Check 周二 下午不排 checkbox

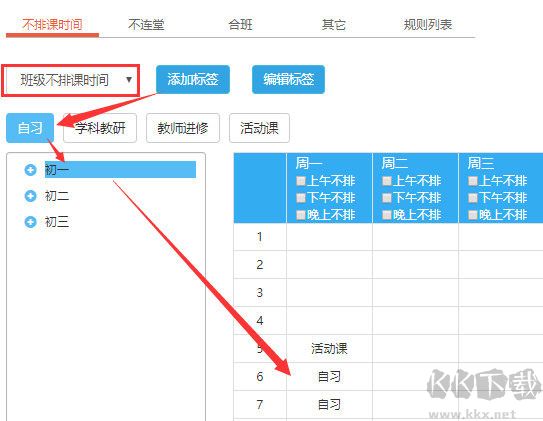pos(386,198)
